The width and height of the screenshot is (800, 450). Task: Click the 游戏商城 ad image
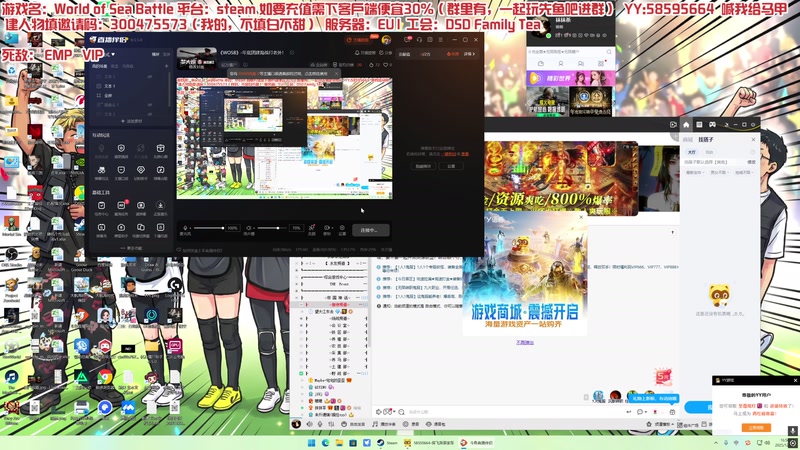[x=524, y=273]
